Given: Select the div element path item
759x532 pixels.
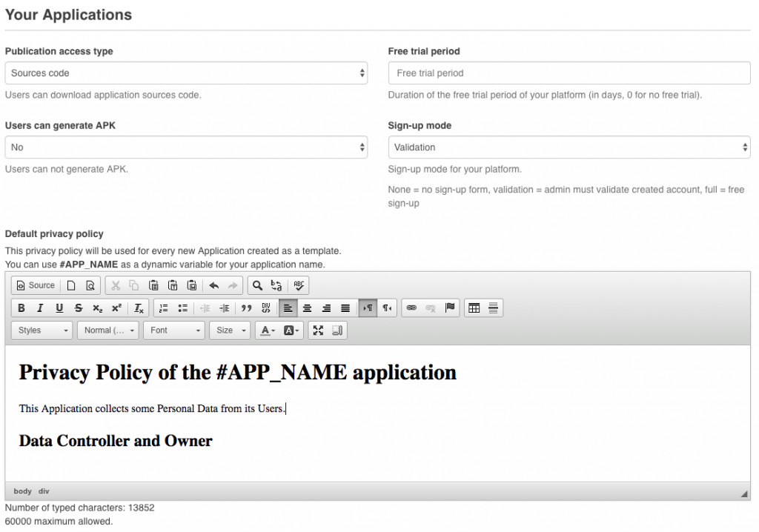Looking at the screenshot, I should pos(44,491).
